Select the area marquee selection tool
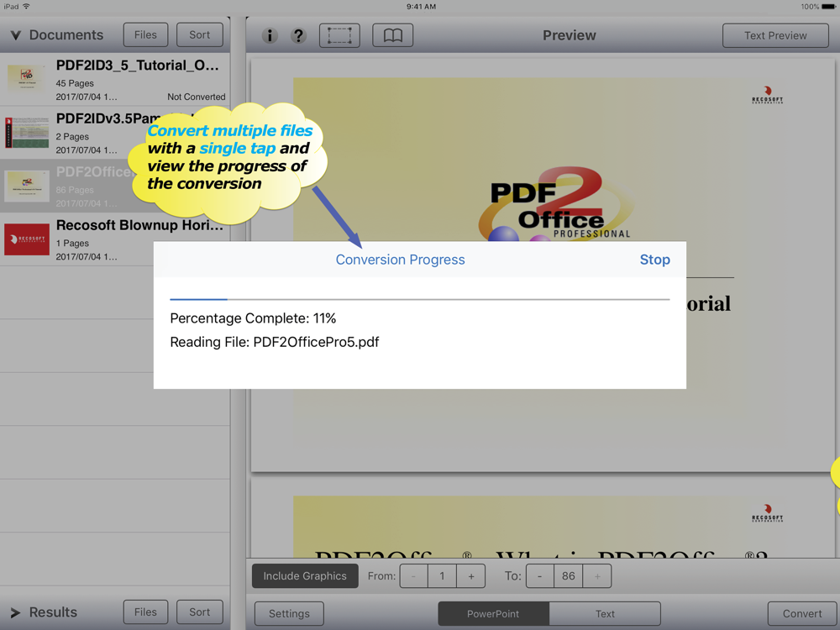The height and width of the screenshot is (630, 840). (339, 35)
